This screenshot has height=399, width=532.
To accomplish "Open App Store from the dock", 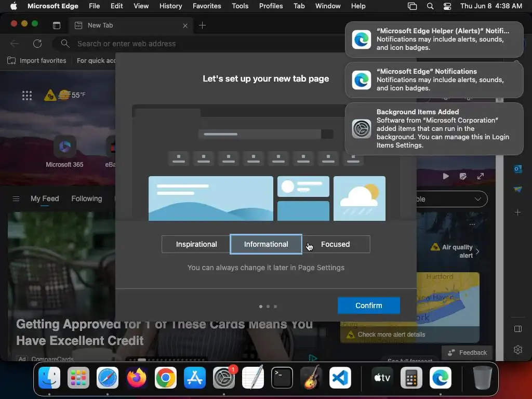I will coord(195,378).
